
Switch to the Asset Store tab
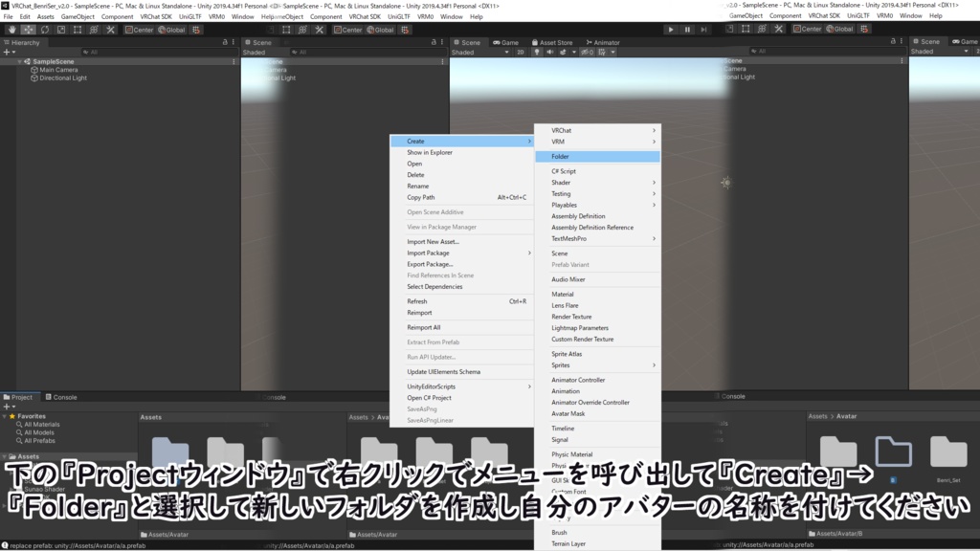[x=556, y=42]
